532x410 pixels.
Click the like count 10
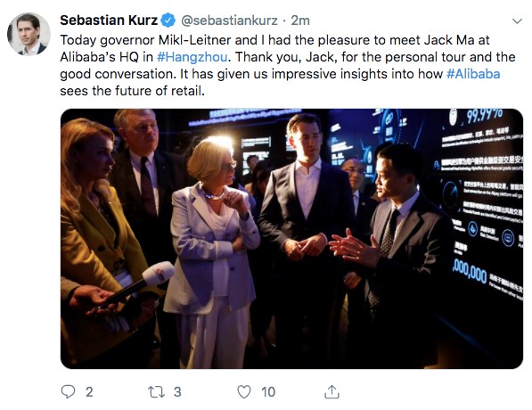(268, 392)
